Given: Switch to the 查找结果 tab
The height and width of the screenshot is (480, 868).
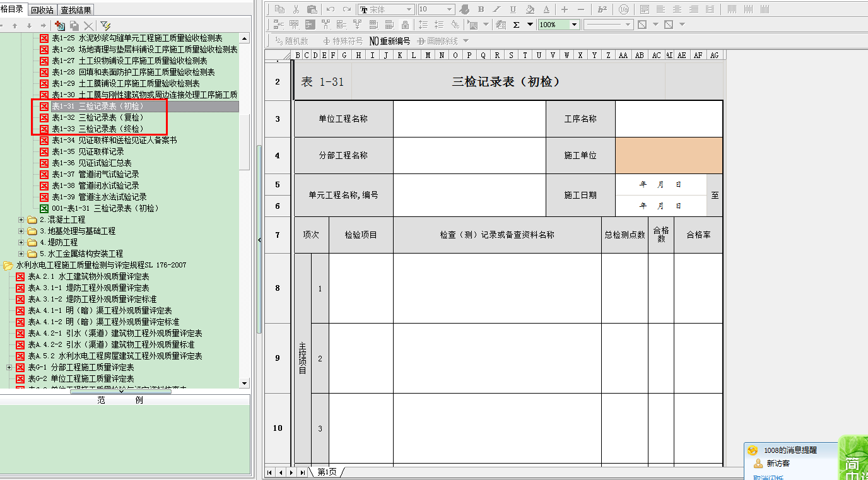Looking at the screenshot, I should [76, 9].
